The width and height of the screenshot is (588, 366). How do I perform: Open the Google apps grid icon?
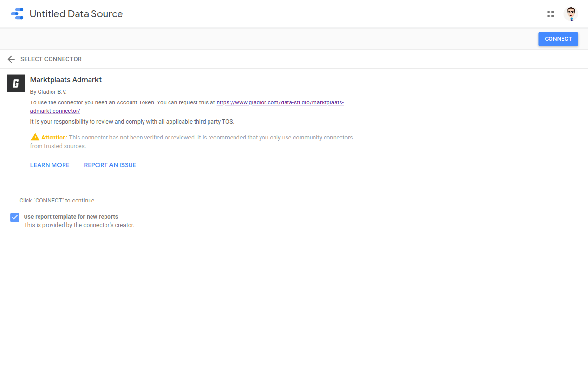pyautogui.click(x=550, y=14)
